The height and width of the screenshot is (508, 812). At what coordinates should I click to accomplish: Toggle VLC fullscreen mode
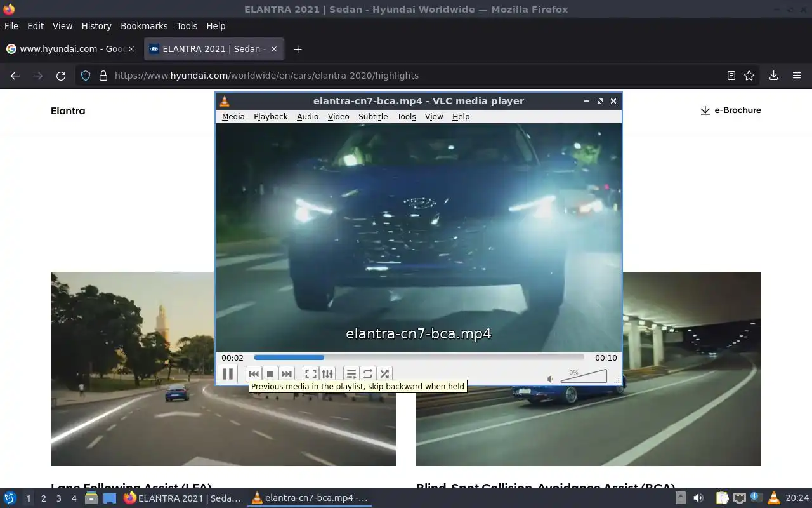pos(311,374)
